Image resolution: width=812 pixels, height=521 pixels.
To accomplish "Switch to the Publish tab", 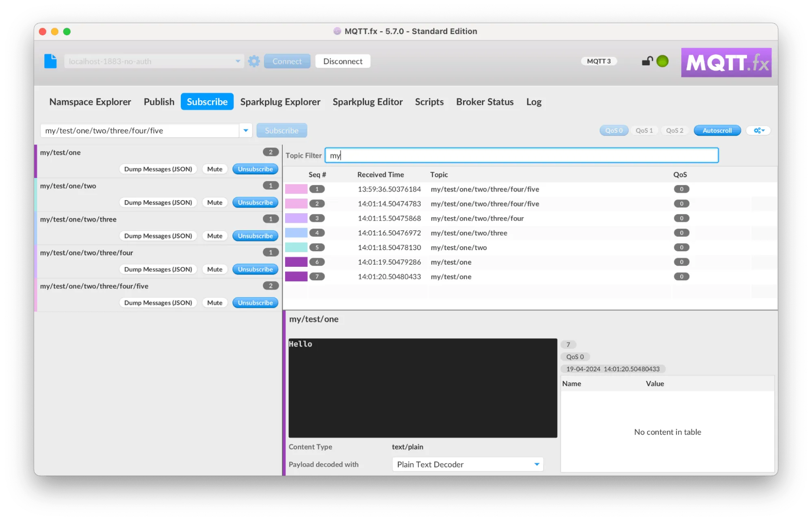I will (159, 102).
